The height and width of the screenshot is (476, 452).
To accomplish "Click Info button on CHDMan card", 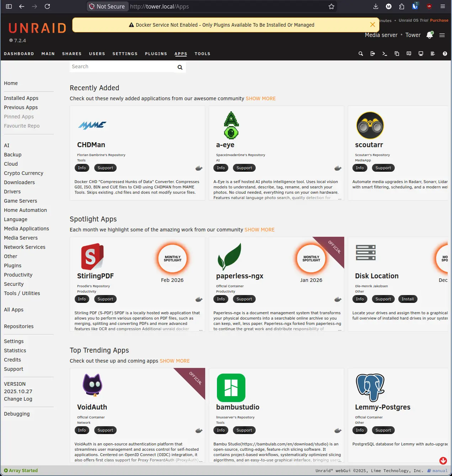I will [82, 168].
